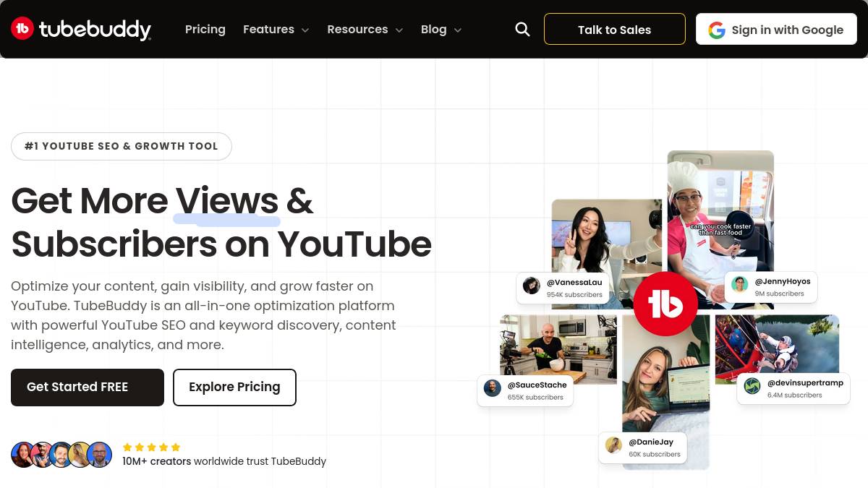Image resolution: width=868 pixels, height=488 pixels.
Task: Expand the Features dropdown chevron
Action: [305, 30]
